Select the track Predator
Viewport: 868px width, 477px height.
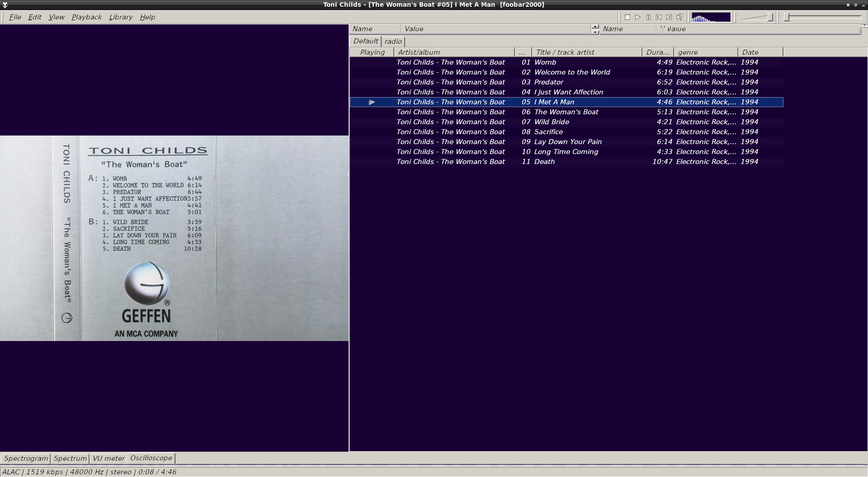tap(566, 82)
